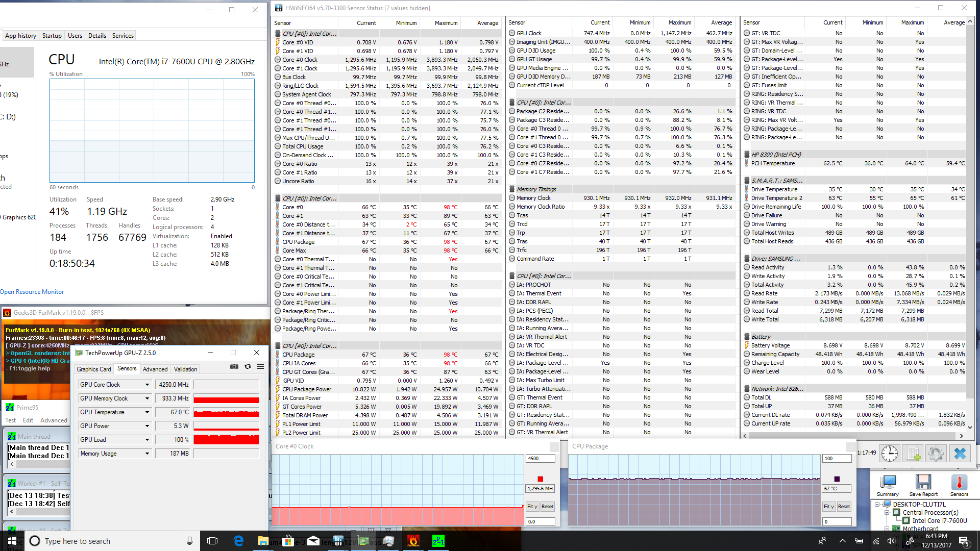Open Windows Start menu

pyautogui.click(x=12, y=541)
